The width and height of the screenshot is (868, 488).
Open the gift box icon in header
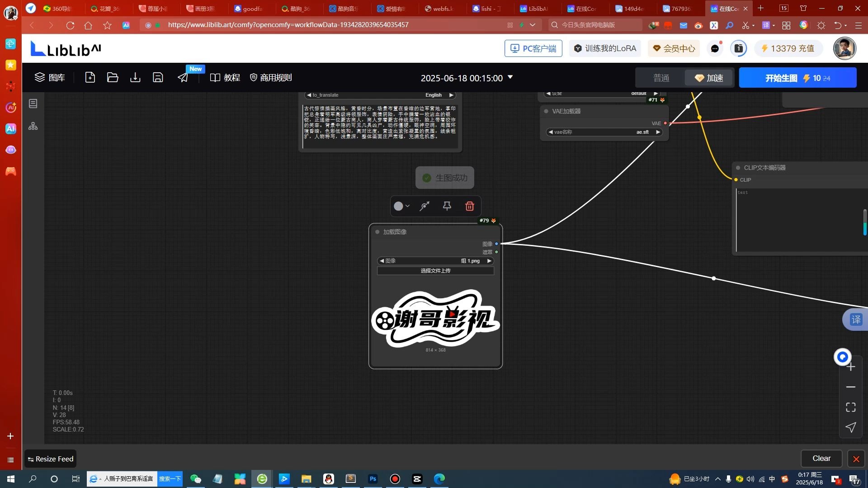tap(739, 48)
